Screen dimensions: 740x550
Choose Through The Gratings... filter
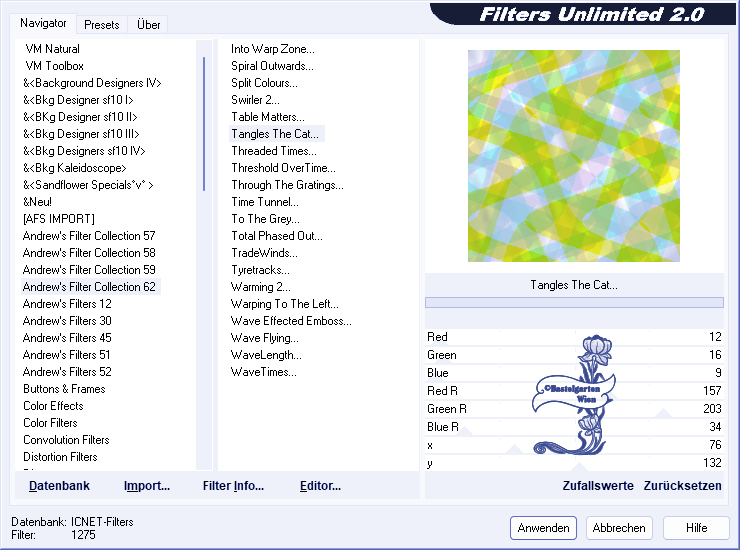287,185
